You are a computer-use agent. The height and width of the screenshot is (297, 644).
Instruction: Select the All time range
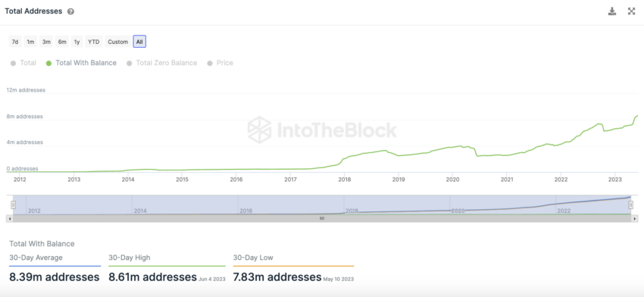[x=139, y=42]
